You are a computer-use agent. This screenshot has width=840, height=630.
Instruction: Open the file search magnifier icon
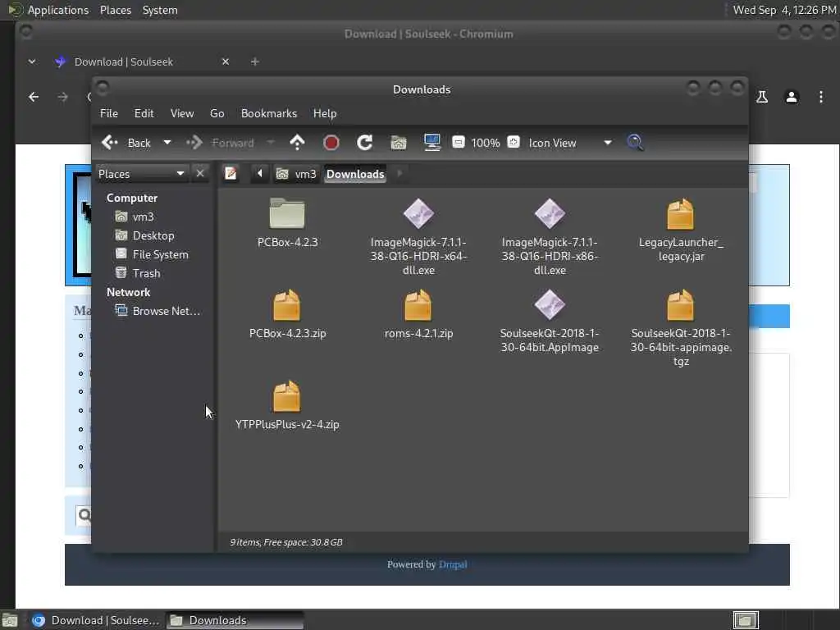tap(636, 143)
